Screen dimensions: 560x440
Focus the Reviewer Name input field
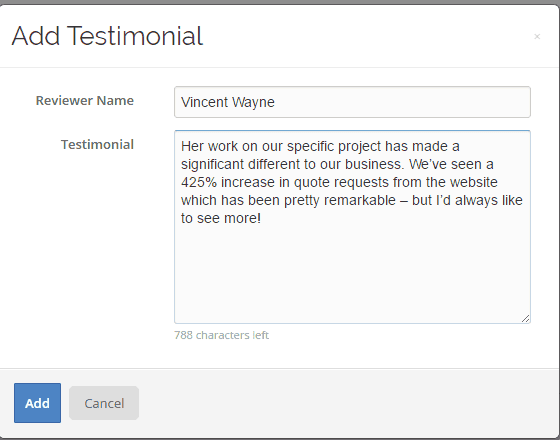[x=352, y=102]
